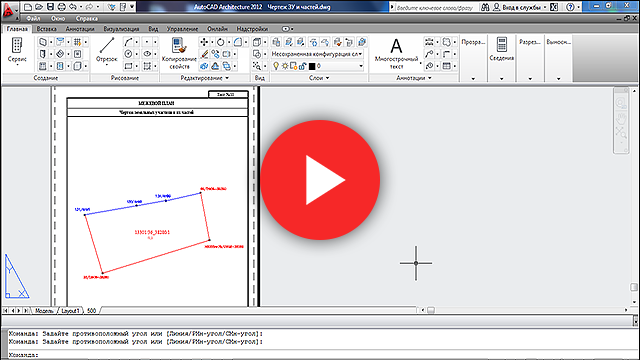Image resolution: width=640 pixels, height=360 pixels.
Task: Select the Move tool in Редактирование panel
Action: (204, 42)
